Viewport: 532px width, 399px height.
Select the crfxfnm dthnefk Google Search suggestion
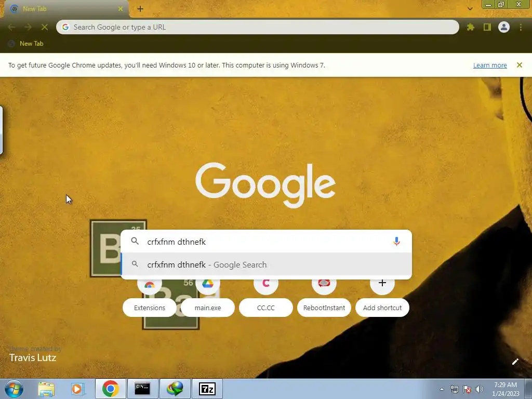tap(267, 264)
